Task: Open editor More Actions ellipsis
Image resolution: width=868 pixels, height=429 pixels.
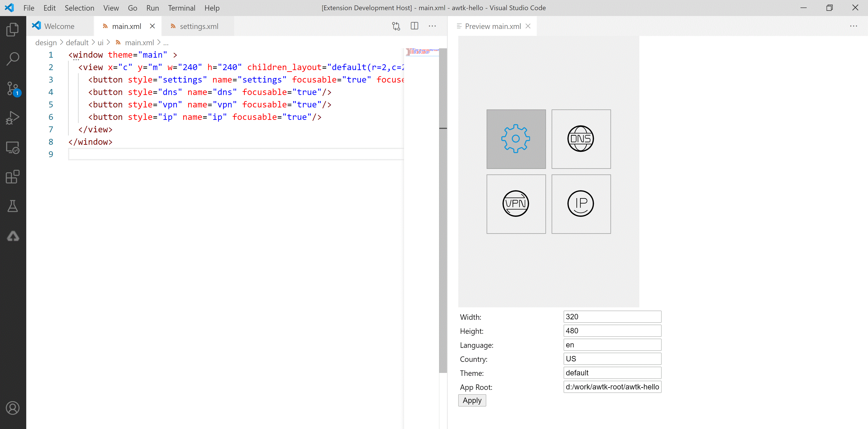Action: coord(432,26)
